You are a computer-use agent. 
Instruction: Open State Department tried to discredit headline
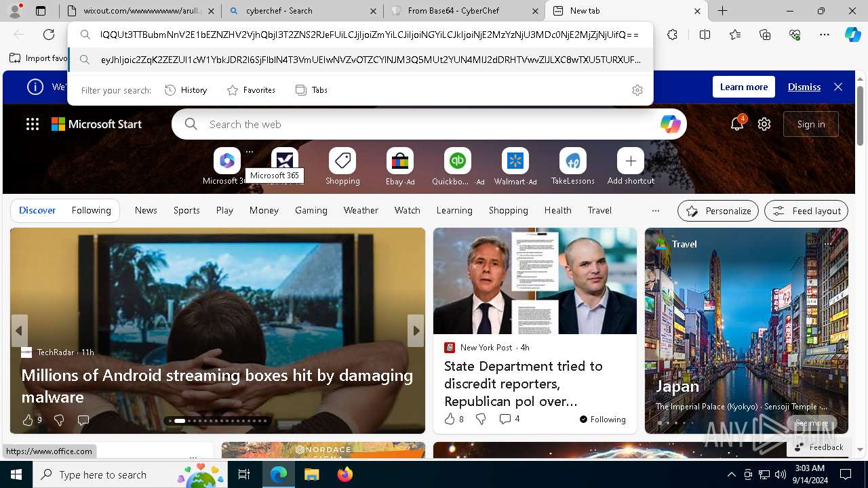pos(524,384)
